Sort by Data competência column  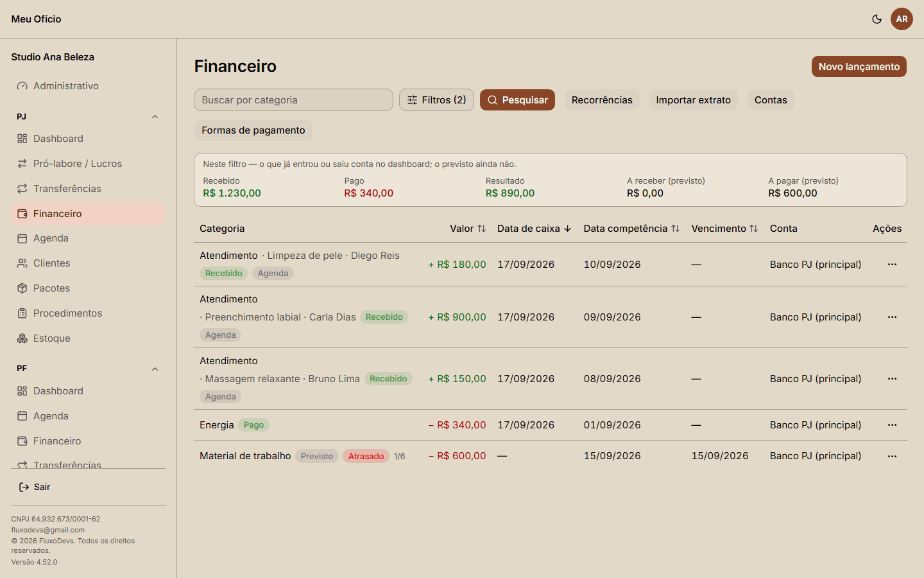[x=631, y=229]
